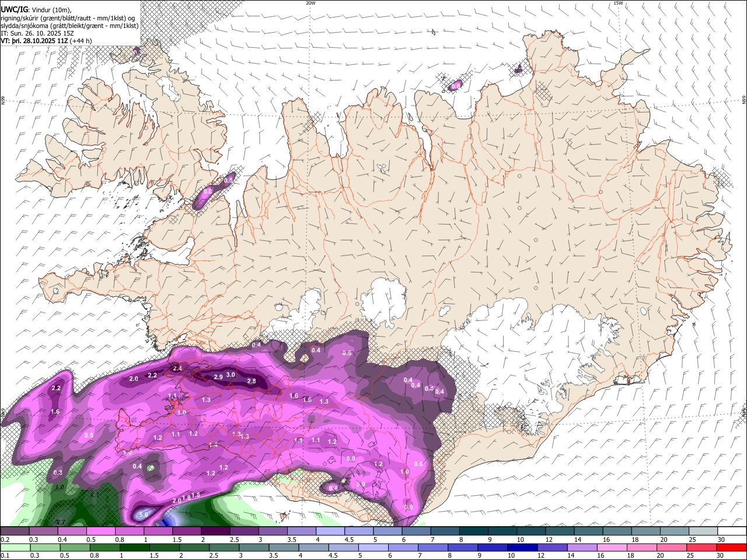Click bottom legend lilac swatch between 14 and 16
The width and height of the screenshot is (747, 560).
pyautogui.click(x=582, y=548)
